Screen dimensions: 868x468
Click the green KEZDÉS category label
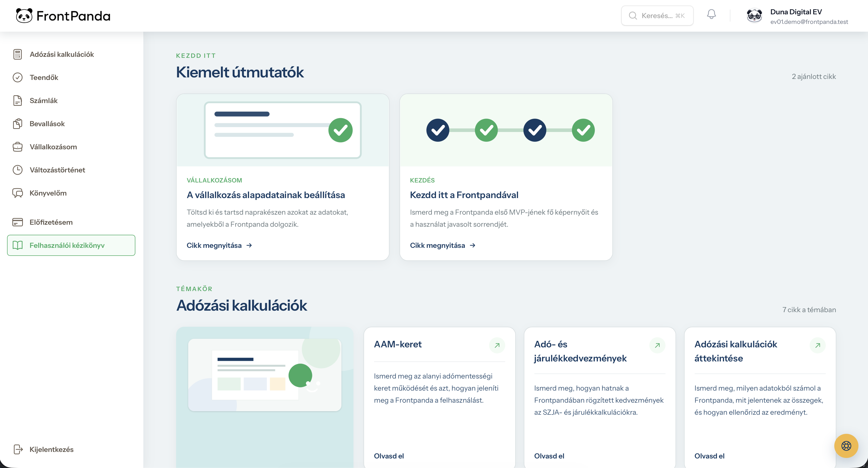422,180
